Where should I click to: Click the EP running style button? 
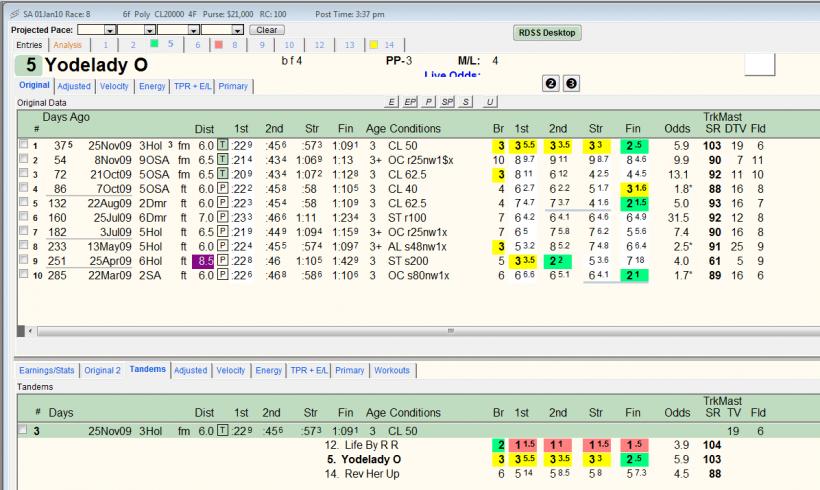410,102
